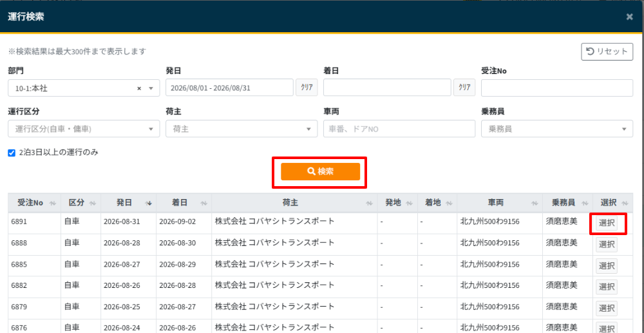
Task: Click クリア next to the 発日 field
Action: (307, 88)
